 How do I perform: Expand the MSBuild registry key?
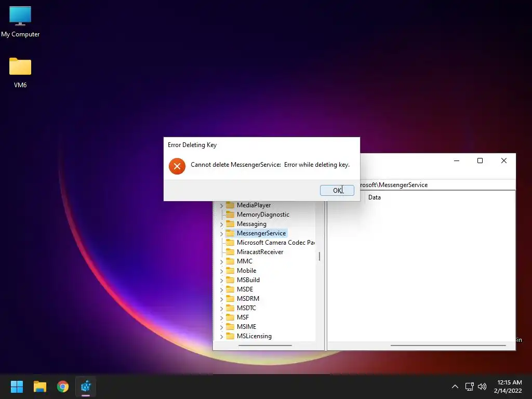[x=221, y=280]
